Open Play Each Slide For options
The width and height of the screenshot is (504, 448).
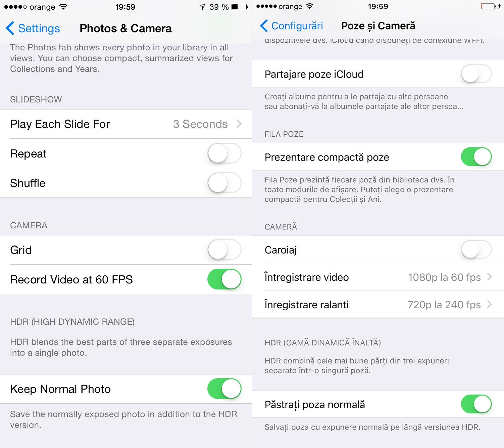point(126,124)
